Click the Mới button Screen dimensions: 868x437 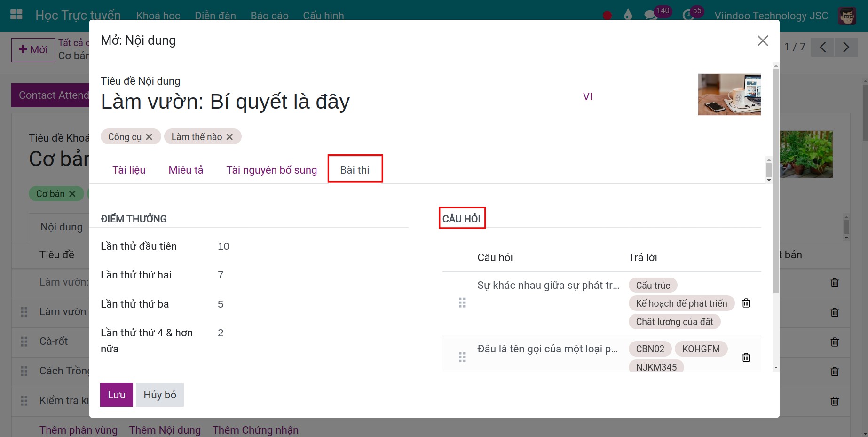33,50
